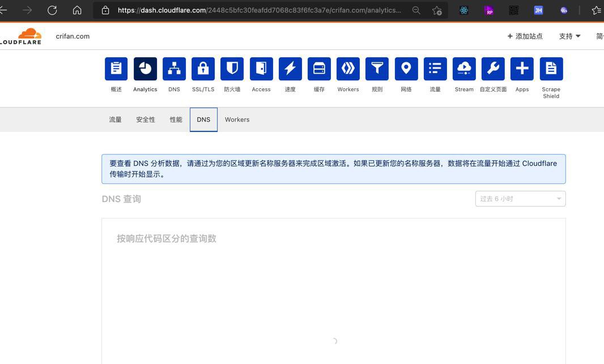Click the 添加站点 add site button
Image resolution: width=604 pixels, height=364 pixels.
[x=525, y=36]
